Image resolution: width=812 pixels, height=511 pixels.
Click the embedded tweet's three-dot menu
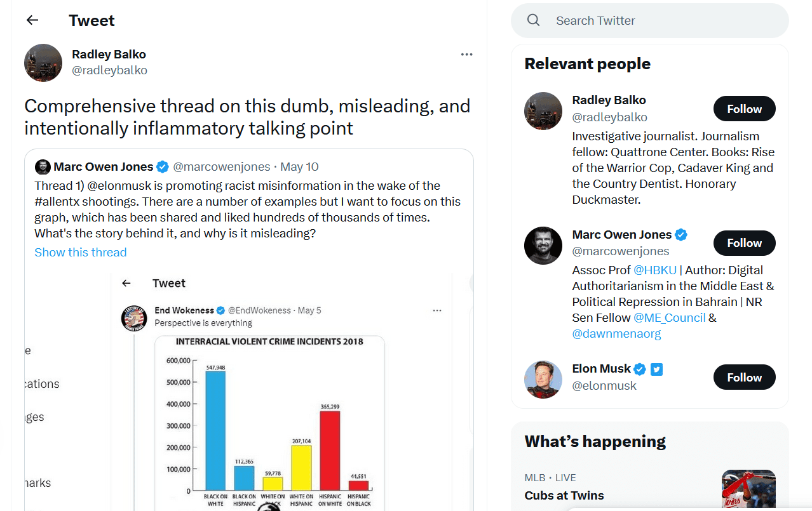click(437, 310)
